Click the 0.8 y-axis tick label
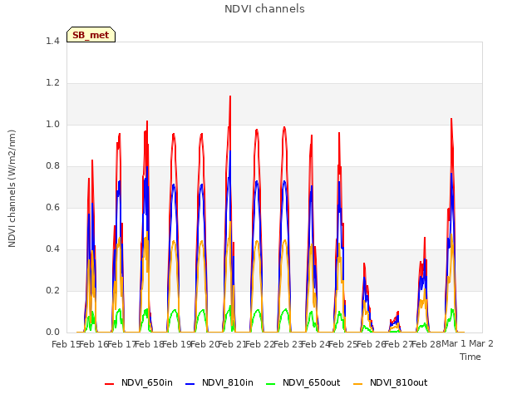This screenshot has height=399, width=532. (x=52, y=166)
